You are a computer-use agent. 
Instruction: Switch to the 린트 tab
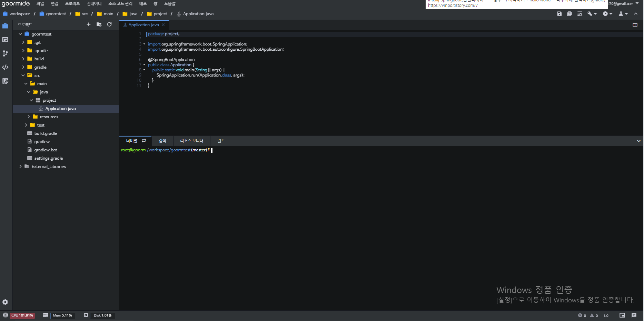click(x=221, y=141)
